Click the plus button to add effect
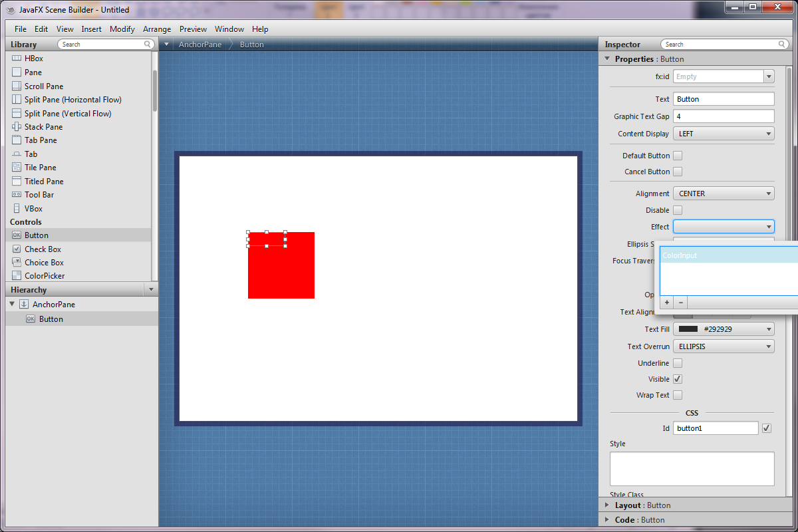Image resolution: width=798 pixels, height=532 pixels. pyautogui.click(x=666, y=303)
